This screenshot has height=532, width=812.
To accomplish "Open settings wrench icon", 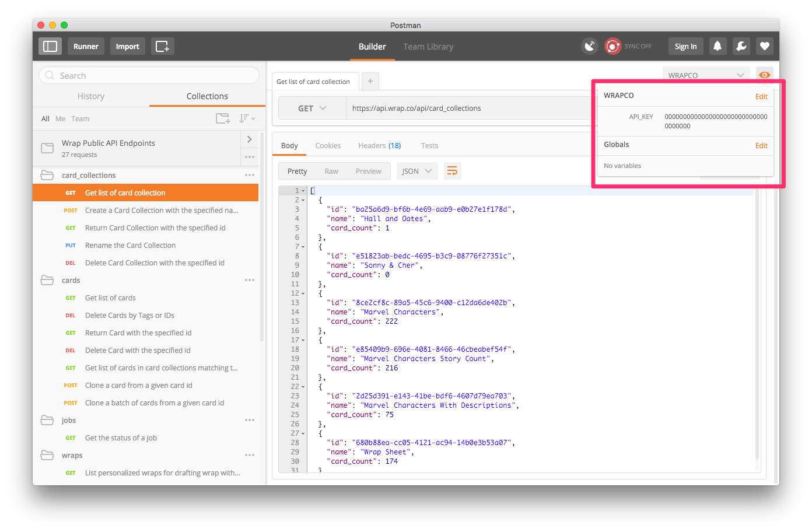I will pos(741,46).
